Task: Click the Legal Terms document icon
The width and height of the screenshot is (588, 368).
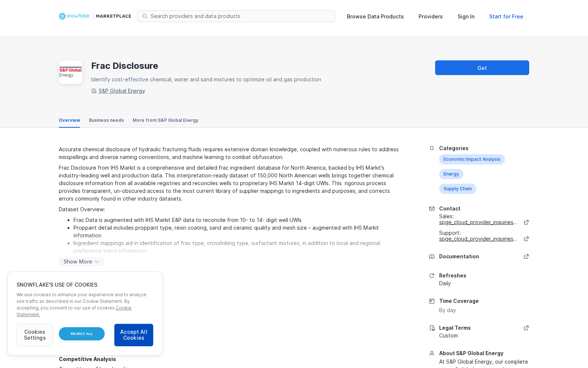Action: [x=432, y=328]
